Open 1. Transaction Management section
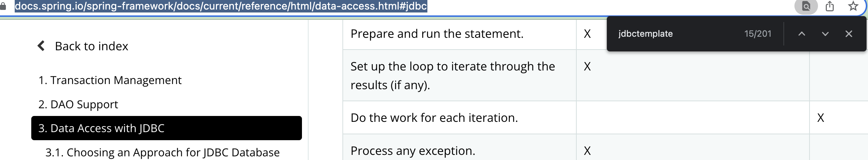The image size is (868, 160). pos(110,80)
